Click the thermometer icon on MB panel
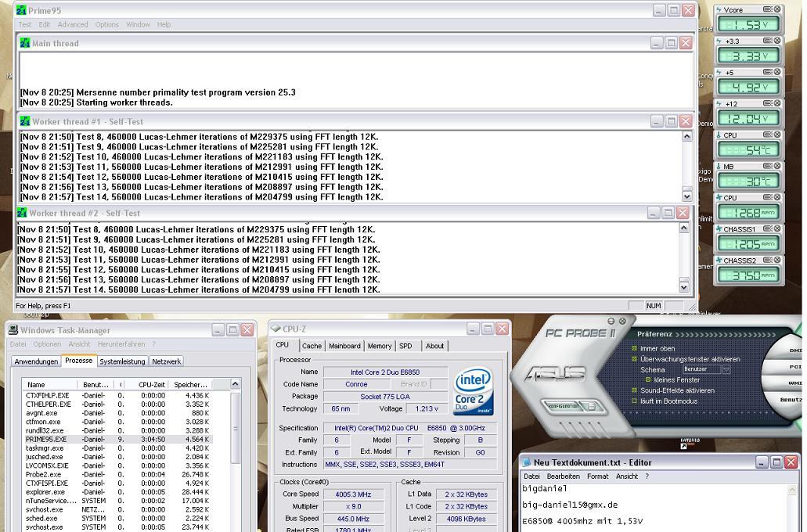807x532 pixels. point(719,167)
